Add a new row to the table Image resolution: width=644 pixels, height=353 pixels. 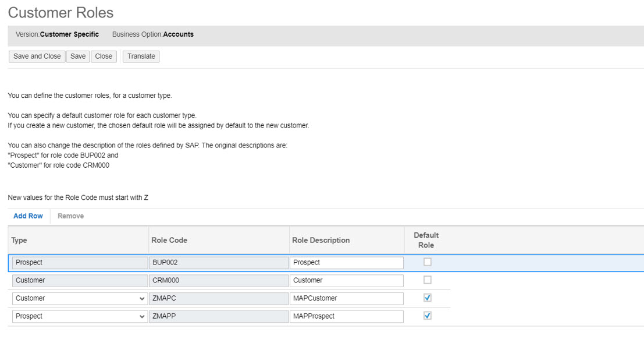(28, 216)
